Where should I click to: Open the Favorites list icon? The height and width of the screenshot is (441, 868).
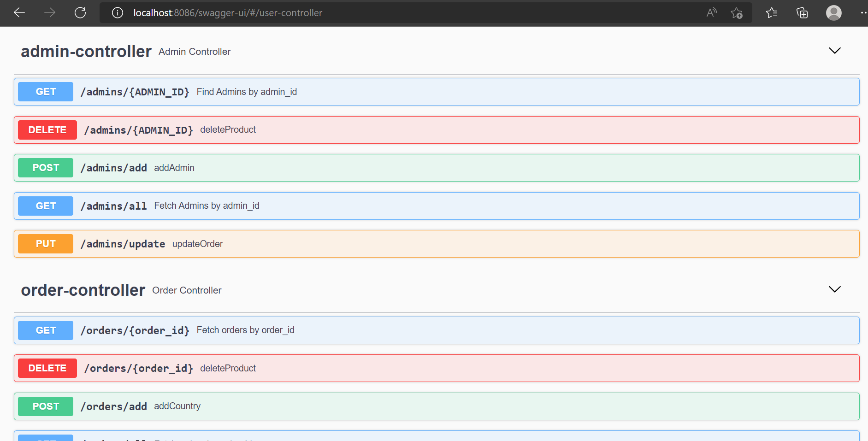pyautogui.click(x=772, y=13)
